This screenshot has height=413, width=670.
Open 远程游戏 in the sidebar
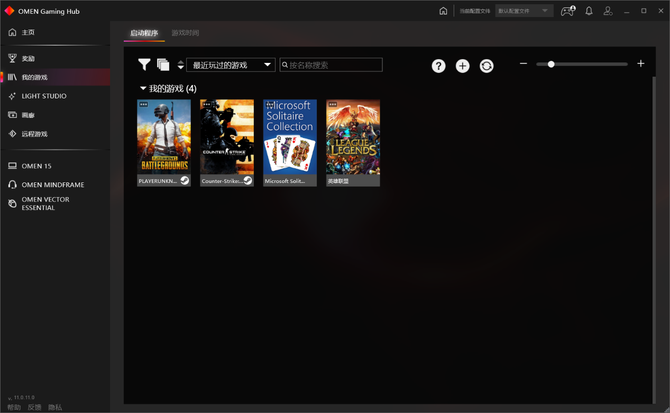tap(55, 134)
